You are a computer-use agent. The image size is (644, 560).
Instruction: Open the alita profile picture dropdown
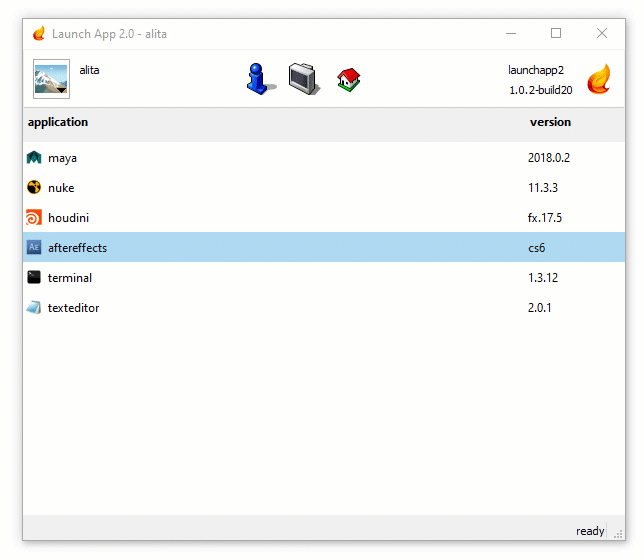[51, 79]
